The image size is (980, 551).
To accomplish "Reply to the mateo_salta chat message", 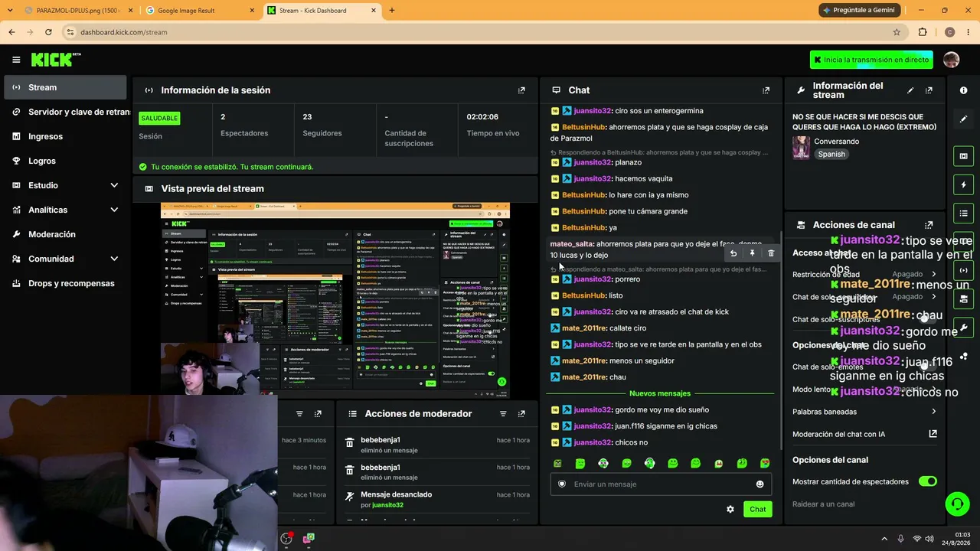I will pyautogui.click(x=733, y=253).
